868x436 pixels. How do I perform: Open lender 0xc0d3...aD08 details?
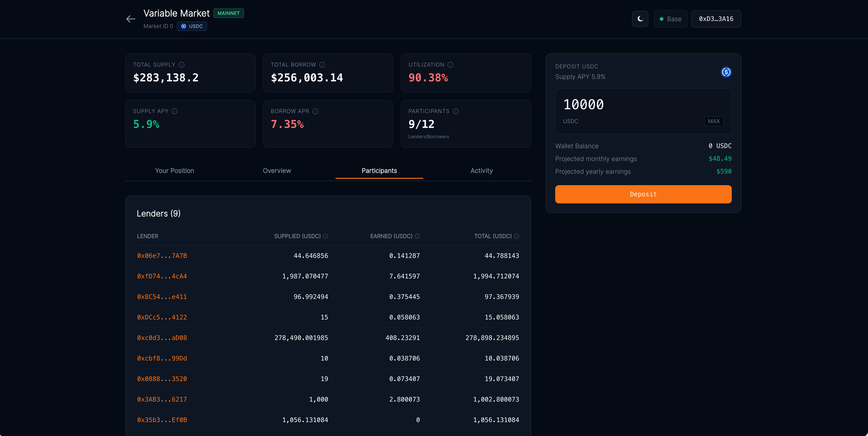tap(162, 337)
